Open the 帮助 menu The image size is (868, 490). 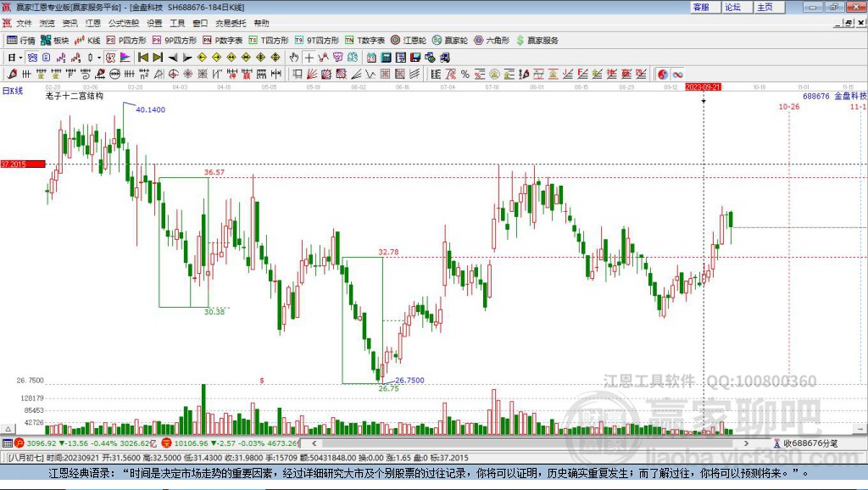pyautogui.click(x=261, y=23)
